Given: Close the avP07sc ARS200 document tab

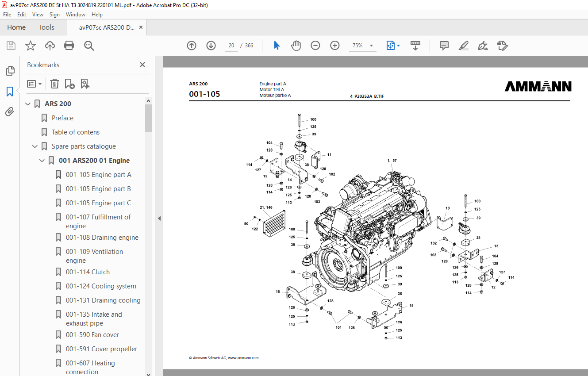Looking at the screenshot, I should click(x=141, y=27).
